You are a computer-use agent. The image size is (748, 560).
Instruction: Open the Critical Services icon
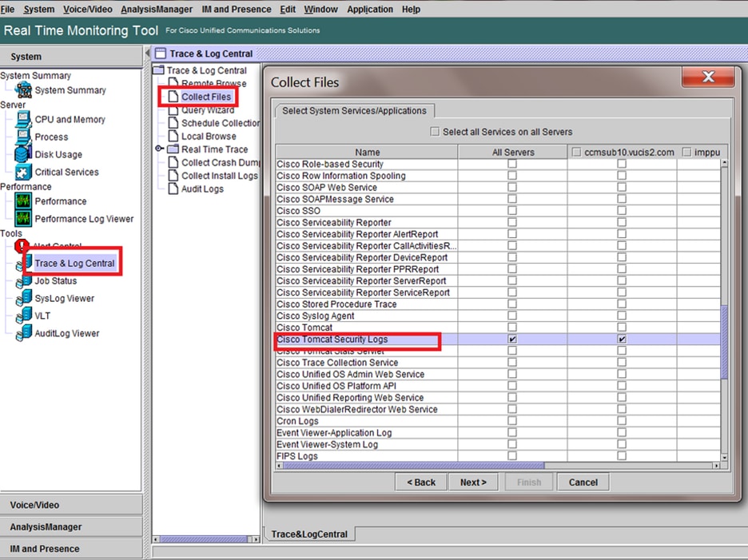[x=23, y=173]
